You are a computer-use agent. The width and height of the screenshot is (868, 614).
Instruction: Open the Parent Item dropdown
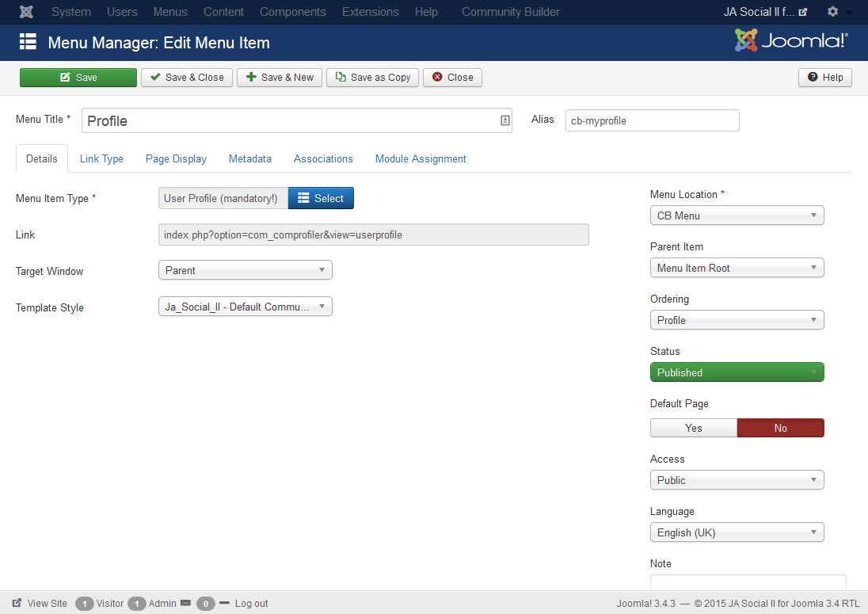click(x=737, y=268)
